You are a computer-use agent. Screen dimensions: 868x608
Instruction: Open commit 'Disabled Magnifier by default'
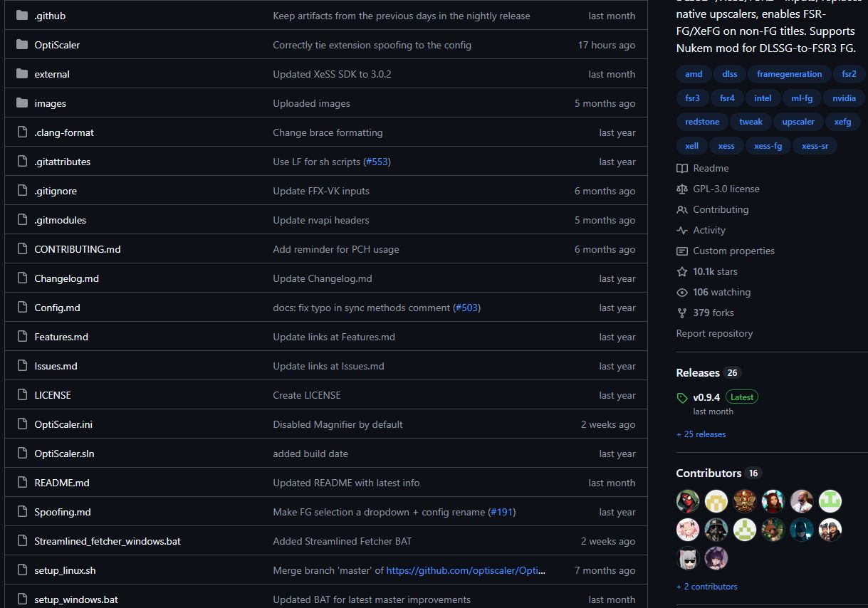point(338,424)
